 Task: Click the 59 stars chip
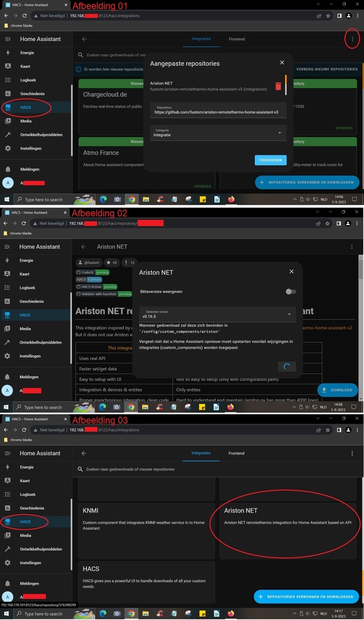(x=112, y=262)
